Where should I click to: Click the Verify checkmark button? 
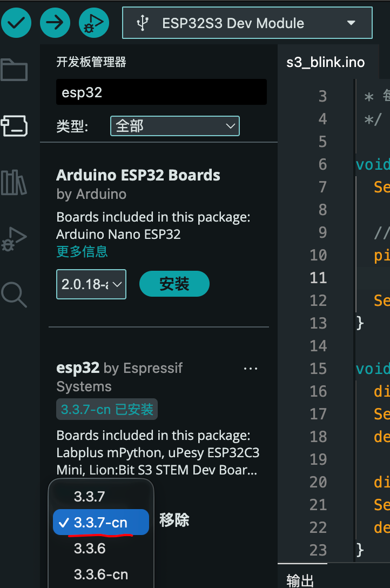click(16, 23)
